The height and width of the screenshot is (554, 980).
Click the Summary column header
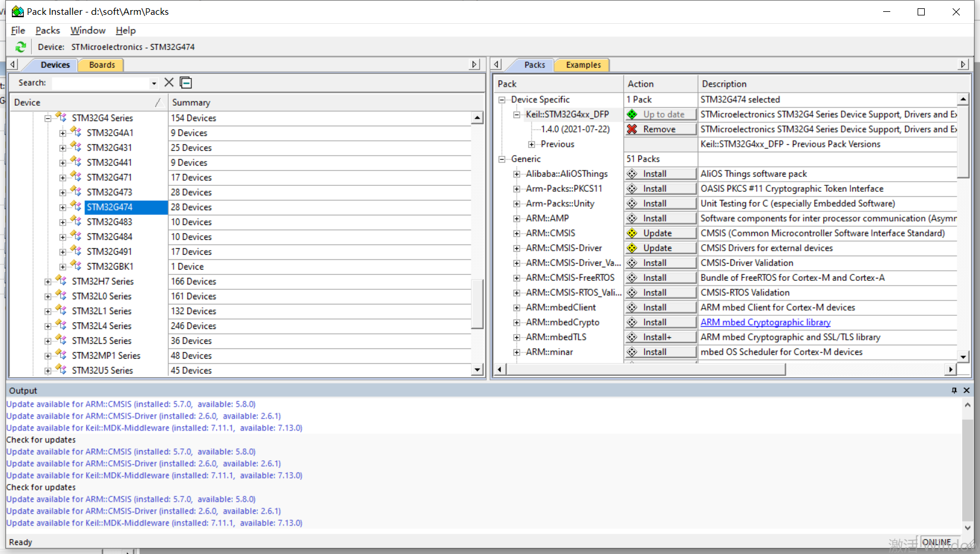click(326, 102)
